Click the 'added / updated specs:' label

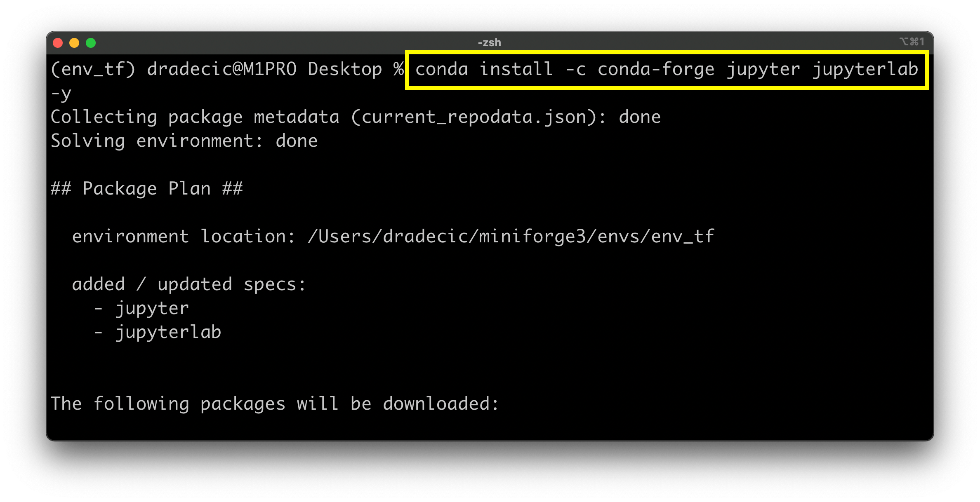coord(189,284)
